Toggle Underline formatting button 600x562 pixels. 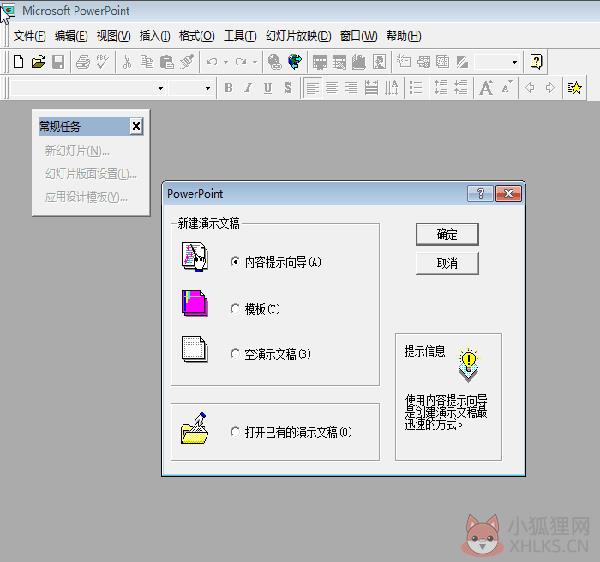click(x=268, y=88)
